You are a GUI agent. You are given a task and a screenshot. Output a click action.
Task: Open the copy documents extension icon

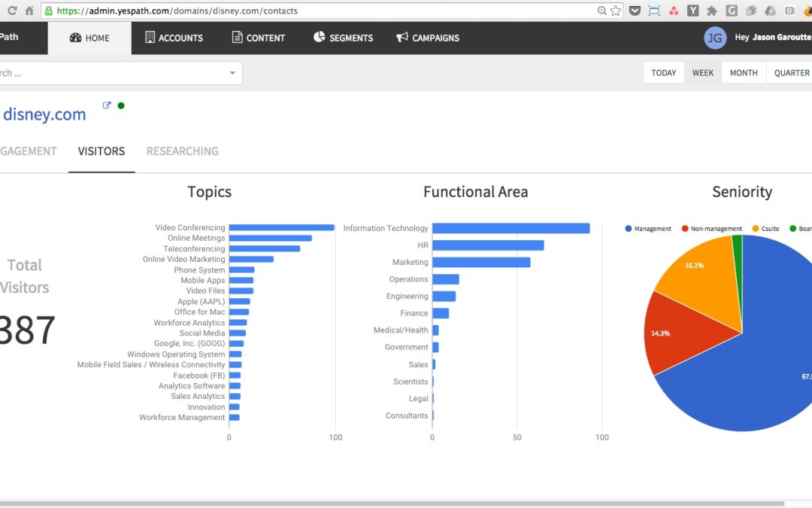[751, 11]
